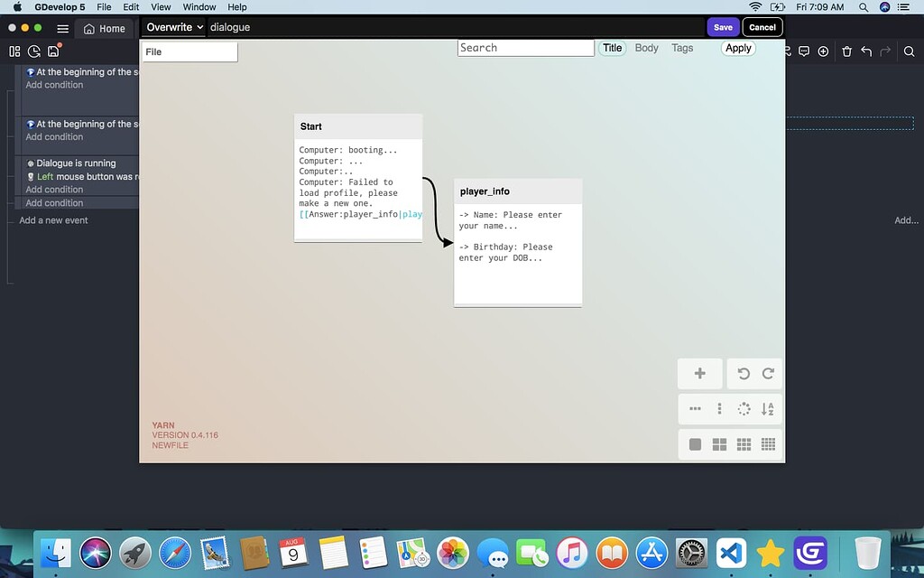The width and height of the screenshot is (924, 578).
Task: Arrange nodes in a horizontal line
Action: [695, 409]
